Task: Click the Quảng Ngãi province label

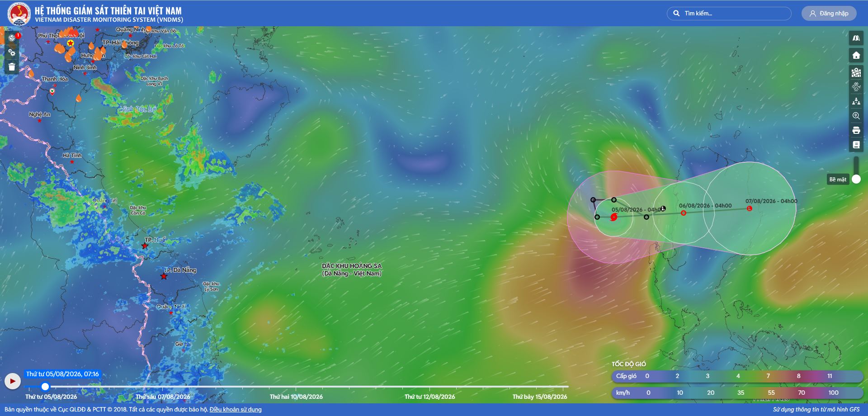Action: [x=171, y=307]
